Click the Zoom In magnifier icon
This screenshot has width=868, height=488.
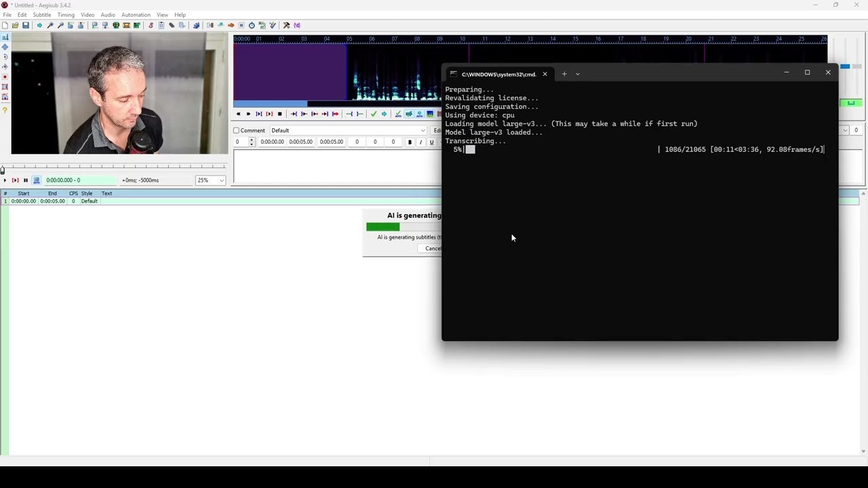coord(50,25)
